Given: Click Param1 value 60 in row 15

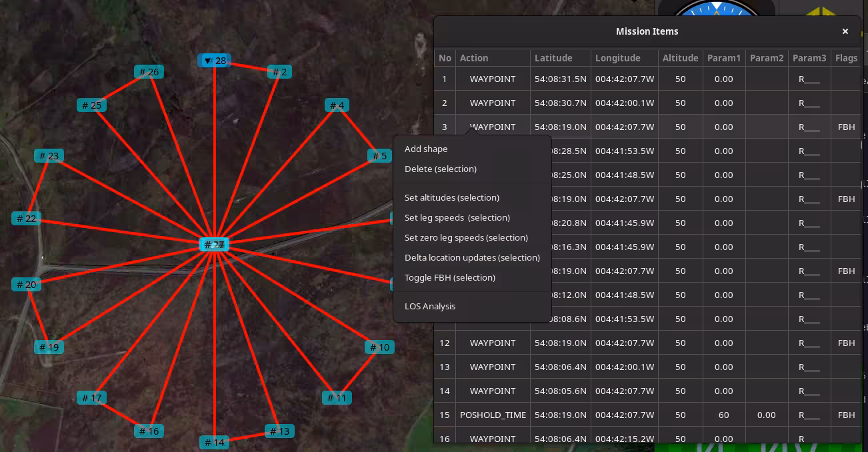Looking at the screenshot, I should point(723,415).
